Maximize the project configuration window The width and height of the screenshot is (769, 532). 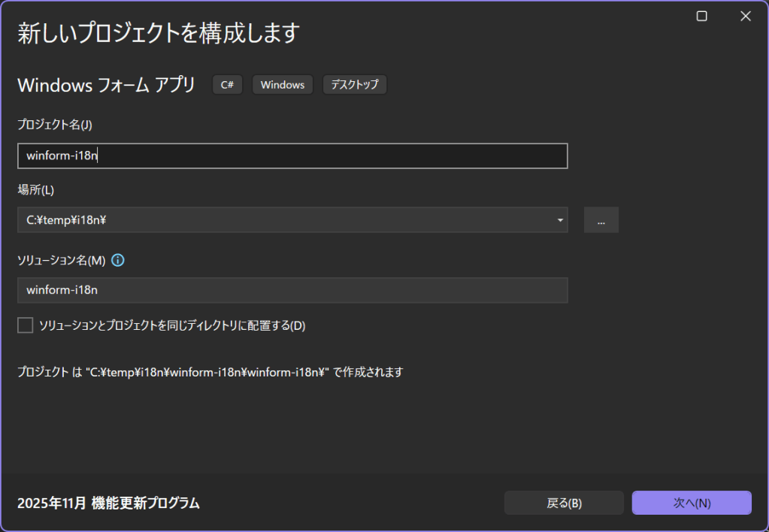(x=701, y=17)
